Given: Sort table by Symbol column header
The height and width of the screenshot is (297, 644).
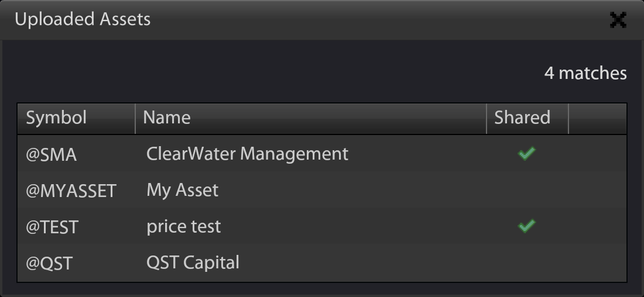Looking at the screenshot, I should (x=56, y=118).
